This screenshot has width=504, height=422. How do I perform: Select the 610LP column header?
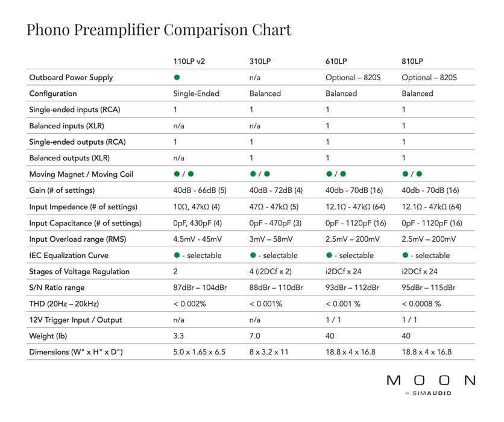click(336, 61)
